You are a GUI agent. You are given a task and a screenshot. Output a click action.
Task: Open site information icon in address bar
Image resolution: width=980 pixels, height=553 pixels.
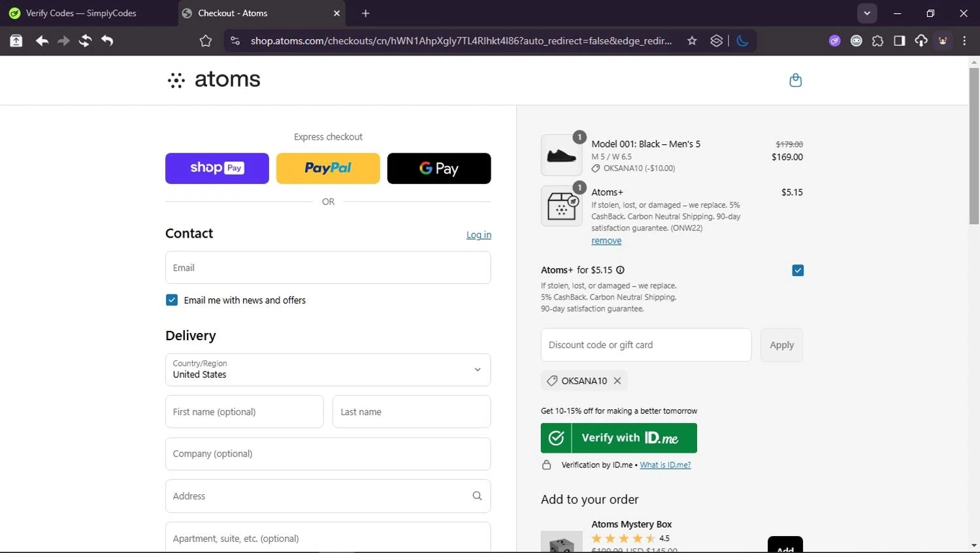[235, 40]
